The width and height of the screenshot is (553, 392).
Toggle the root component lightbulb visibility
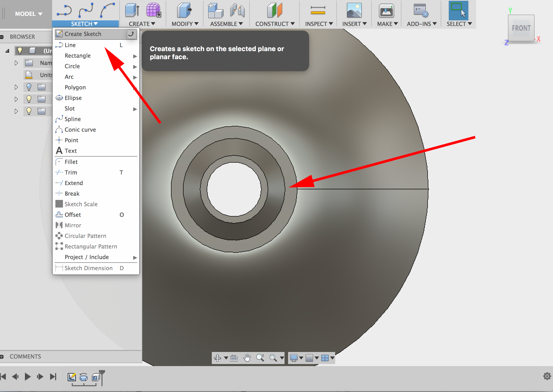point(20,51)
